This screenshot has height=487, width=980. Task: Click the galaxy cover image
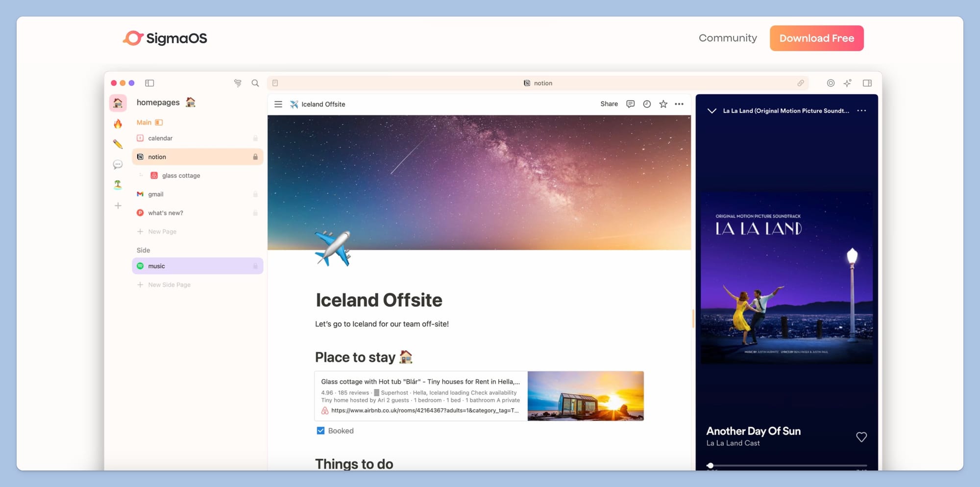(479, 182)
